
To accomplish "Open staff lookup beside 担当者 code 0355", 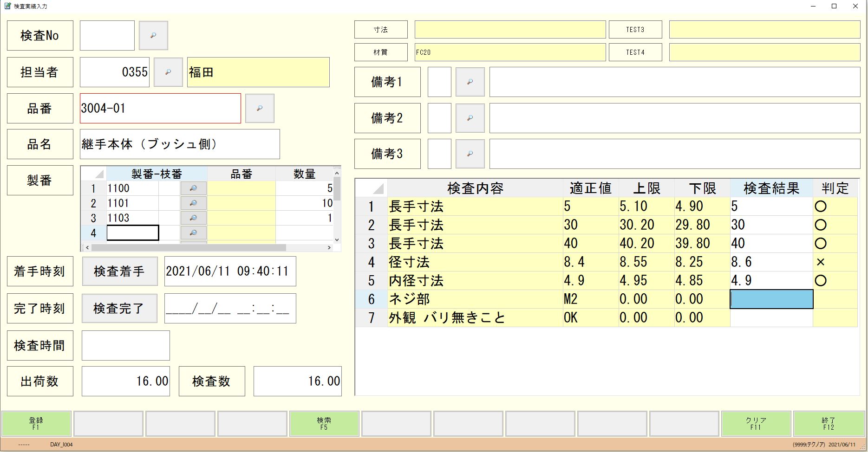I will pos(168,72).
